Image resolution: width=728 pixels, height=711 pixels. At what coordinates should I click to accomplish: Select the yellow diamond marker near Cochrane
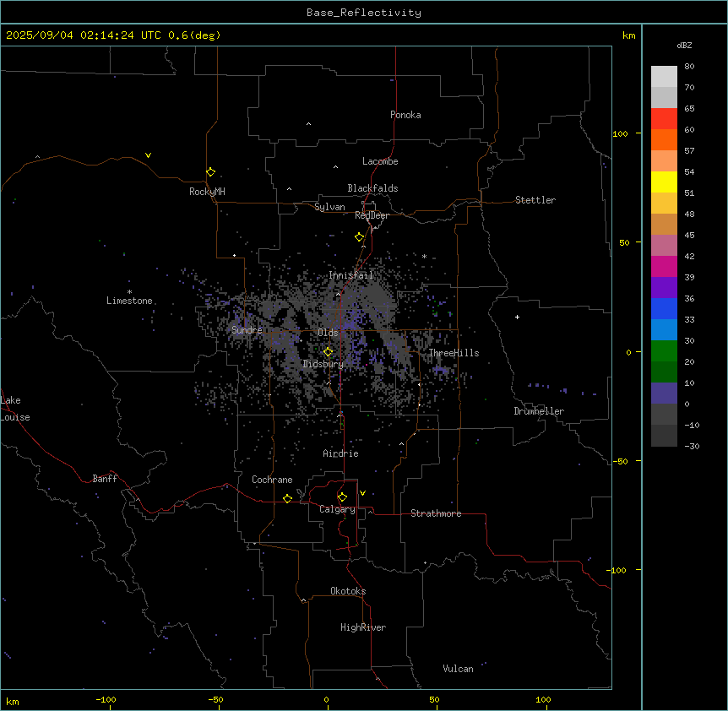tap(287, 498)
